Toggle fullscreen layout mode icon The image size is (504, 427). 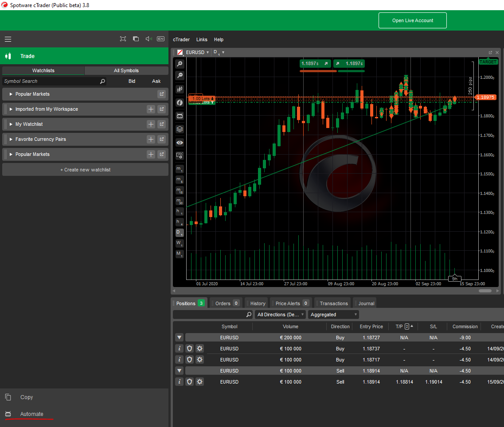123,39
